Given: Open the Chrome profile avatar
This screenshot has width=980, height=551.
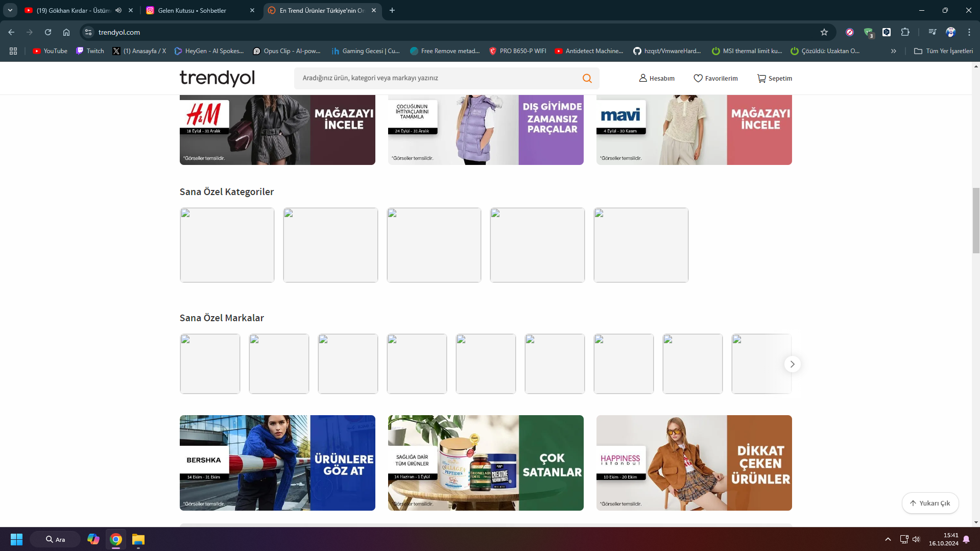Looking at the screenshot, I should [950, 32].
